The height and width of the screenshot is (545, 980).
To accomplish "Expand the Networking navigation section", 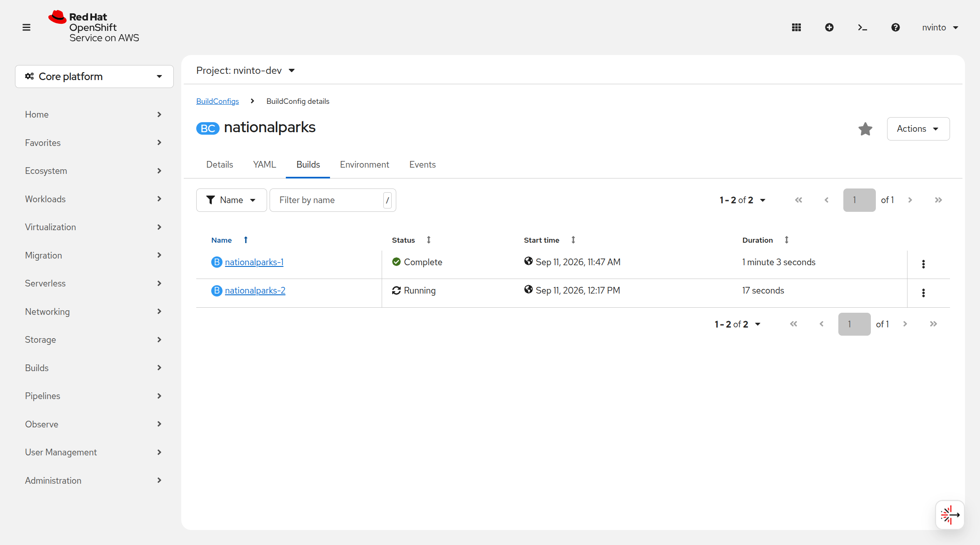I will [93, 311].
